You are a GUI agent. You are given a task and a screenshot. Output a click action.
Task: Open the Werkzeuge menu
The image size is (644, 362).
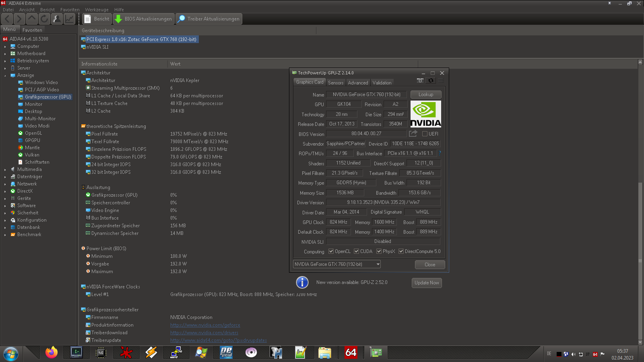click(97, 10)
